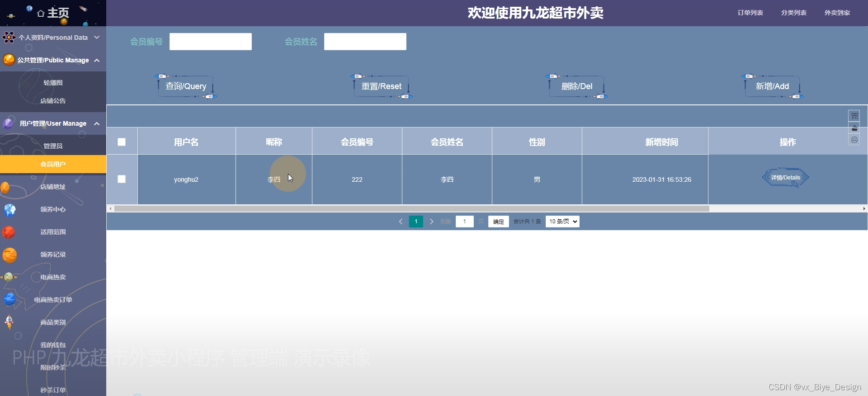Collapse the User Manage chevron
The height and width of the screenshot is (396, 868).
click(97, 123)
